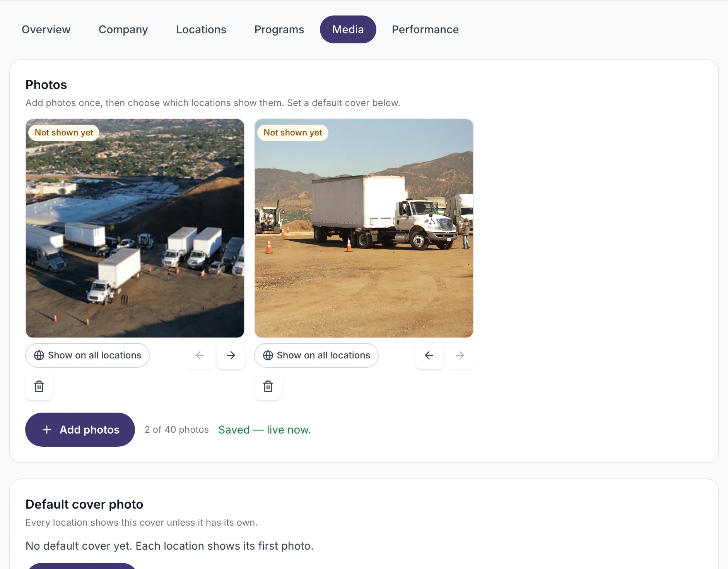
Task: Click disabled left arrow under aerial photo
Action: (200, 355)
